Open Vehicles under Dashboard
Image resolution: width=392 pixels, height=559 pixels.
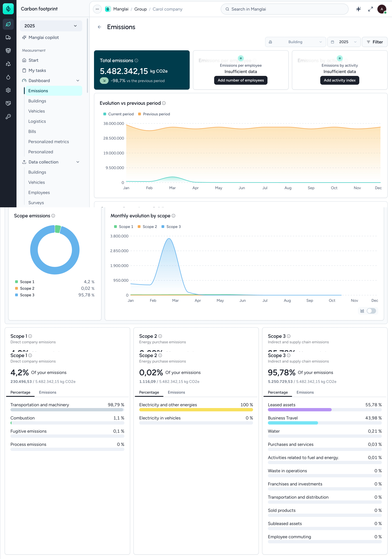pos(37,111)
